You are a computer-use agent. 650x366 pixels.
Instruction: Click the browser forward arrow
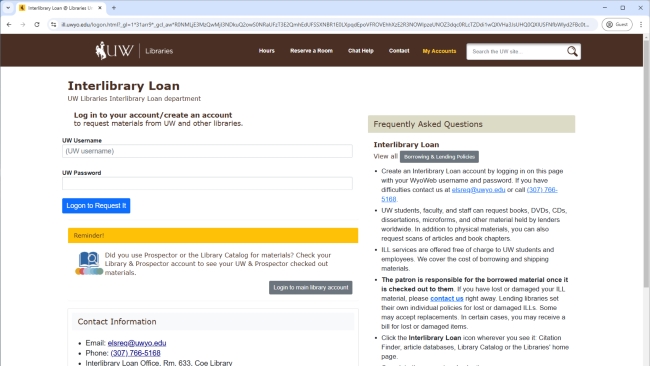(23, 24)
